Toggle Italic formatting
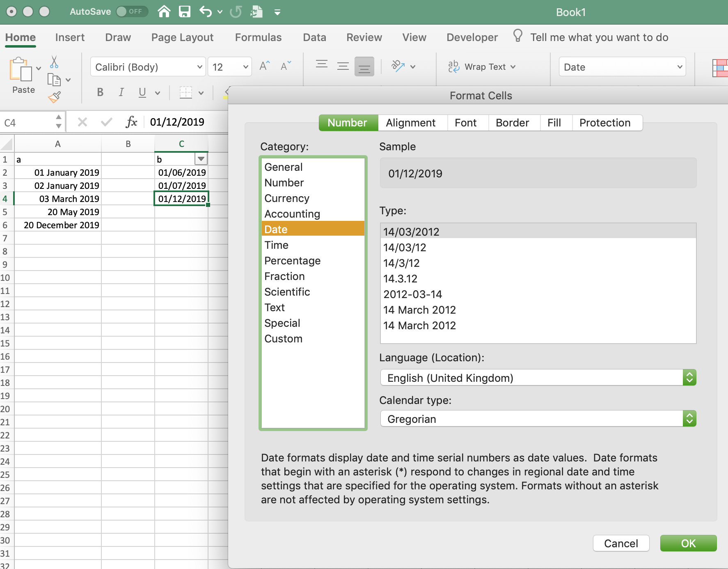The image size is (728, 569). (121, 92)
